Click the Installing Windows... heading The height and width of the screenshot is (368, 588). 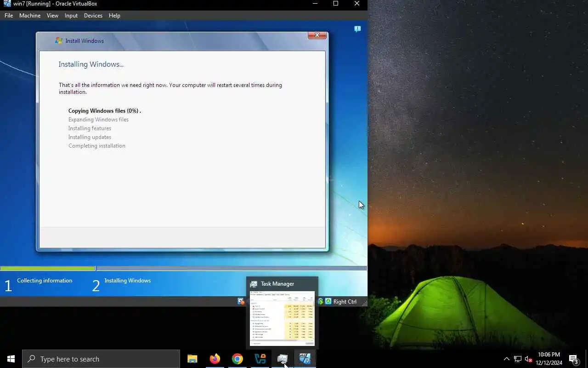pos(91,64)
